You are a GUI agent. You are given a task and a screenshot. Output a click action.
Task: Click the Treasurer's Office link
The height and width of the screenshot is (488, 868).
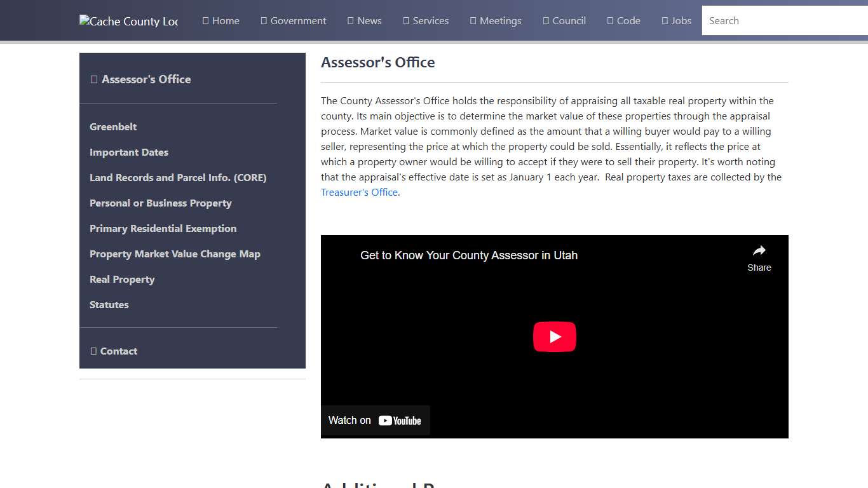point(358,192)
